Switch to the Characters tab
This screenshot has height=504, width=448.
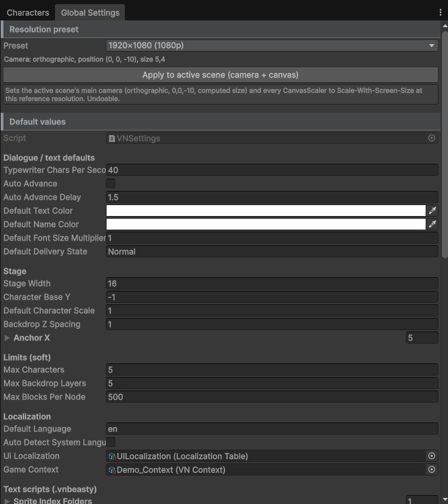(28, 13)
